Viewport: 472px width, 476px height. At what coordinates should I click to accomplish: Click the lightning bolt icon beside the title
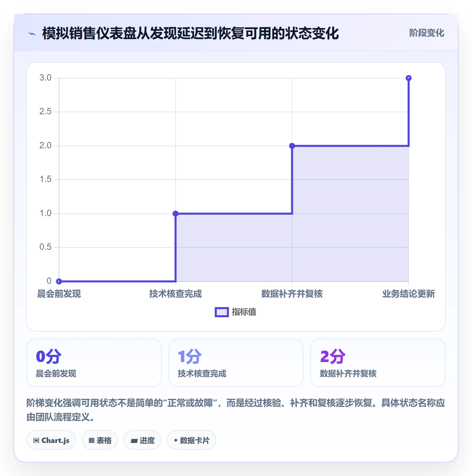32,34
